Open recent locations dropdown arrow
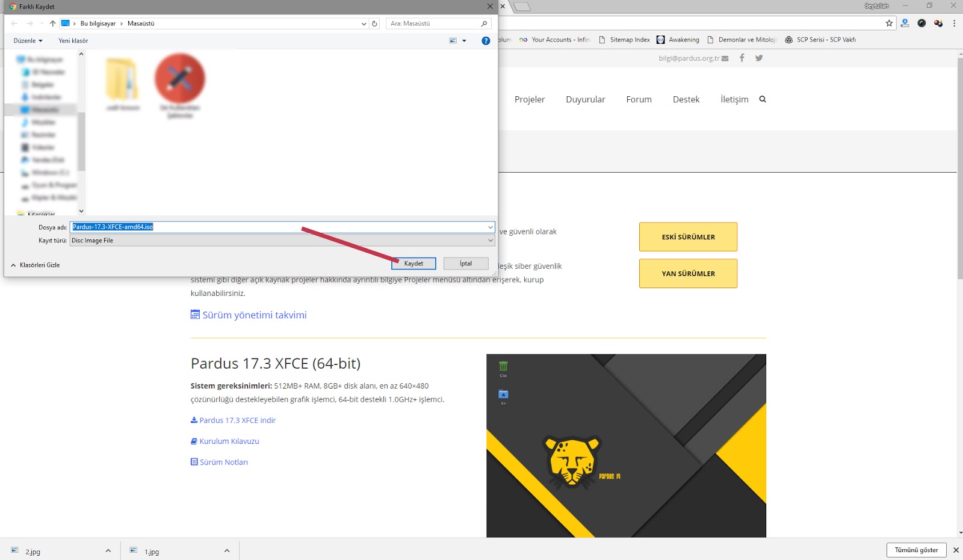 (x=42, y=23)
